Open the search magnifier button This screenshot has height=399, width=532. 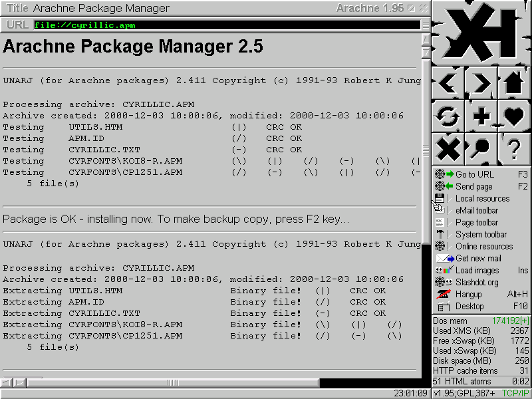click(481, 149)
